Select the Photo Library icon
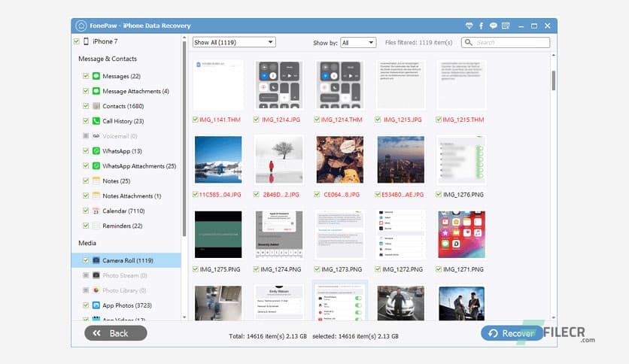629x364 pixels. tap(96, 290)
